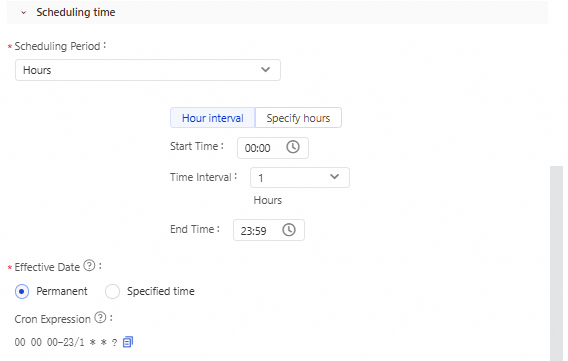Open the Effective Date help tooltip icon

pyautogui.click(x=89, y=265)
